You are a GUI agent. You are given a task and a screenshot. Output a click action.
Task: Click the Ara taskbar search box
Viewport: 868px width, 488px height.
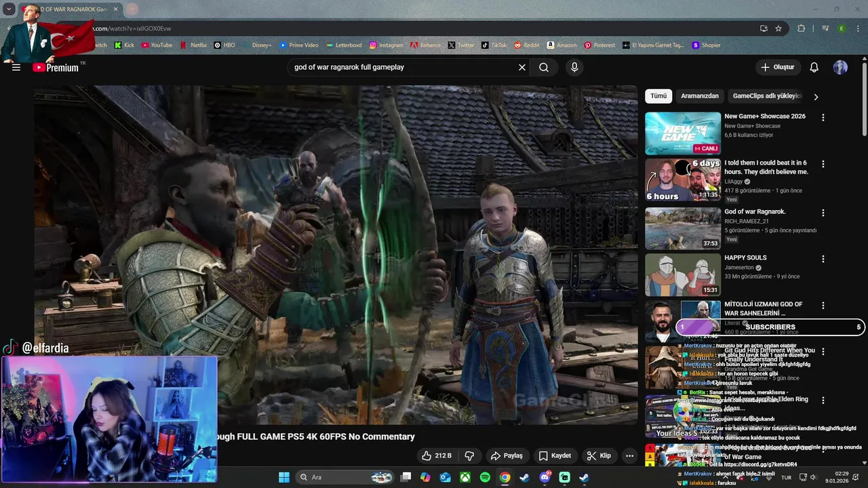(346, 477)
